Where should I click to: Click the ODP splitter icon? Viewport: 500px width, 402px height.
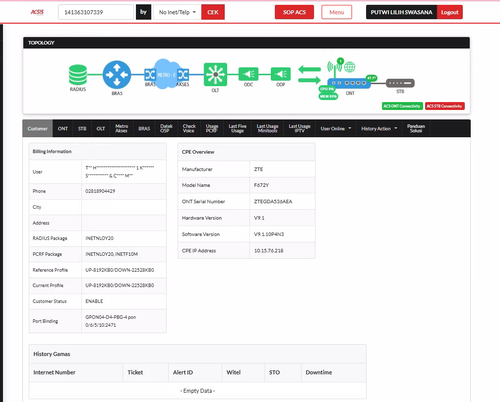(281, 74)
